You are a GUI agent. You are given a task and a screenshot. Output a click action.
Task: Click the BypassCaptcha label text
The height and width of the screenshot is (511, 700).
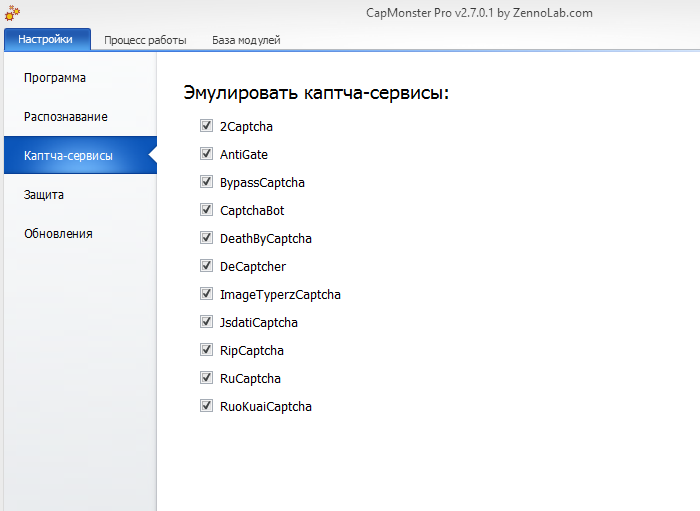[x=262, y=183]
